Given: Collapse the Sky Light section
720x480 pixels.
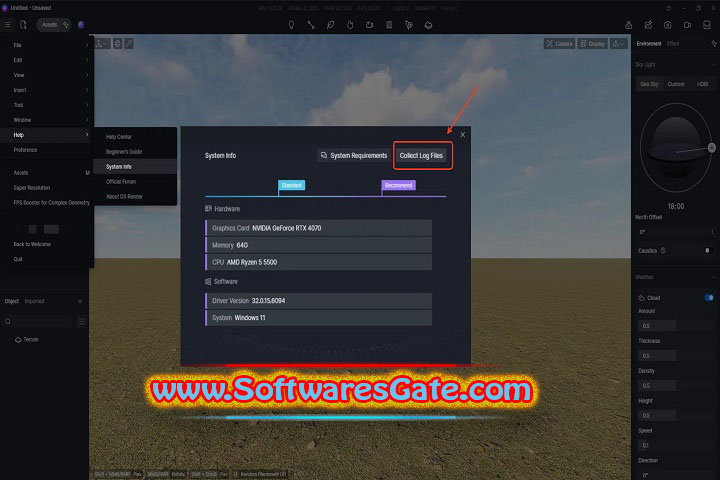Looking at the screenshot, I should (714, 65).
